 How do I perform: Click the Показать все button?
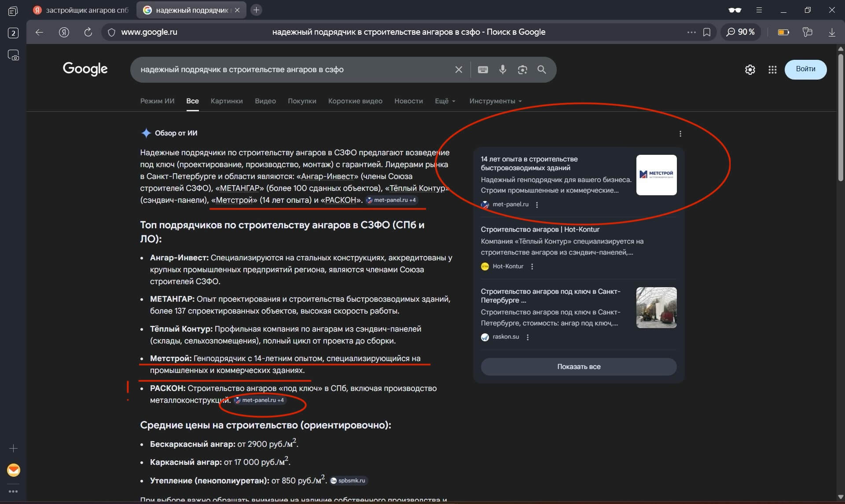[578, 366]
